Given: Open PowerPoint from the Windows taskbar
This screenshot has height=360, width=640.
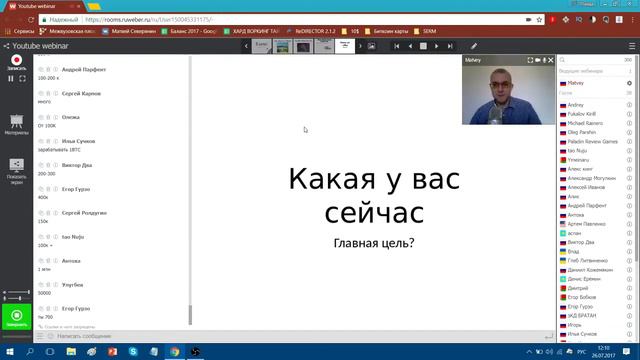Looking at the screenshot, I should 112,351.
